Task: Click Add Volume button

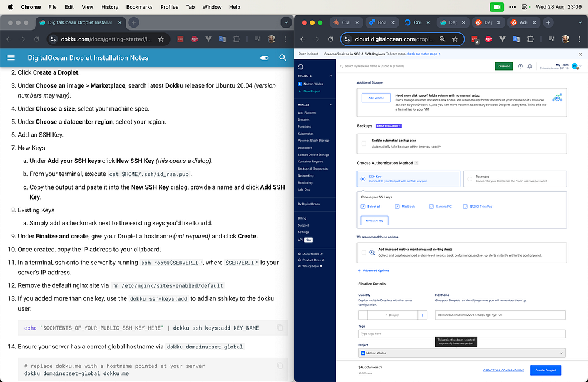Action: (x=376, y=98)
